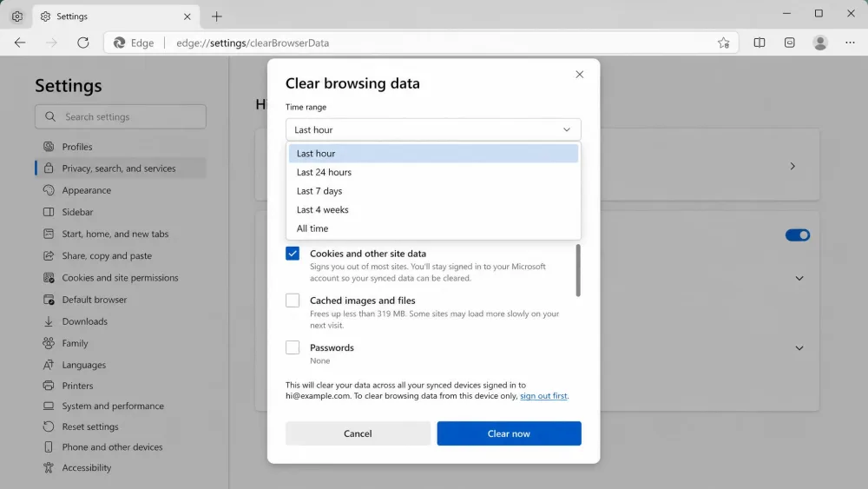Click Profiles icon in settings sidebar
868x489 pixels.
pos(49,147)
